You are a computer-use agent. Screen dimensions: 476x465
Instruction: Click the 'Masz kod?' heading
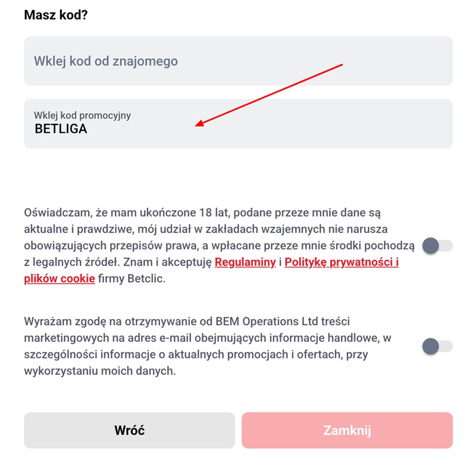[56, 14]
